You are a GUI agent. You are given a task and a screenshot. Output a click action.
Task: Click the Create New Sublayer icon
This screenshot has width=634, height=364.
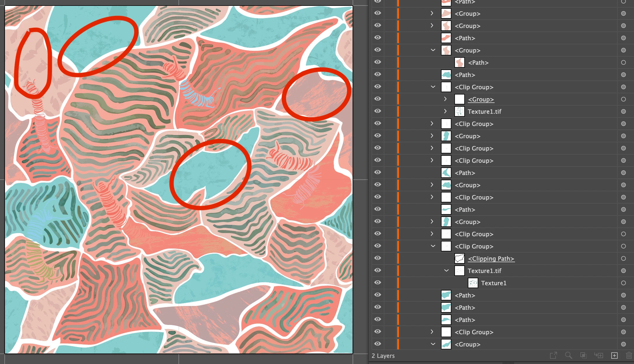coord(599,355)
